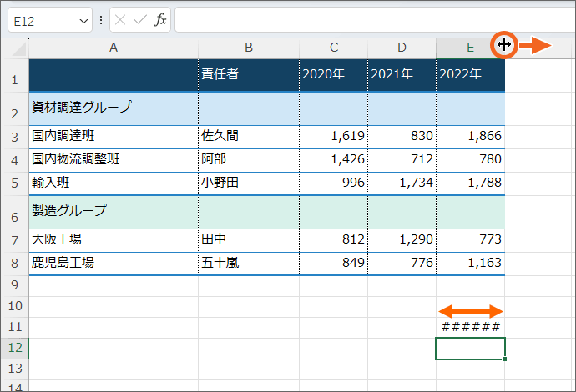Select the cell with value 1,426
This screenshot has height=392, width=576.
[334, 160]
